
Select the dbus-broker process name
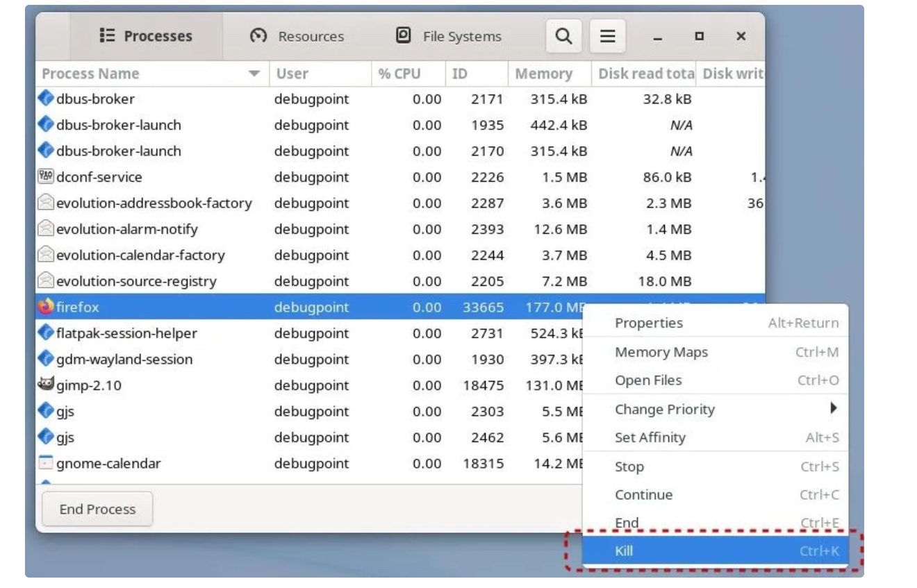coord(96,99)
